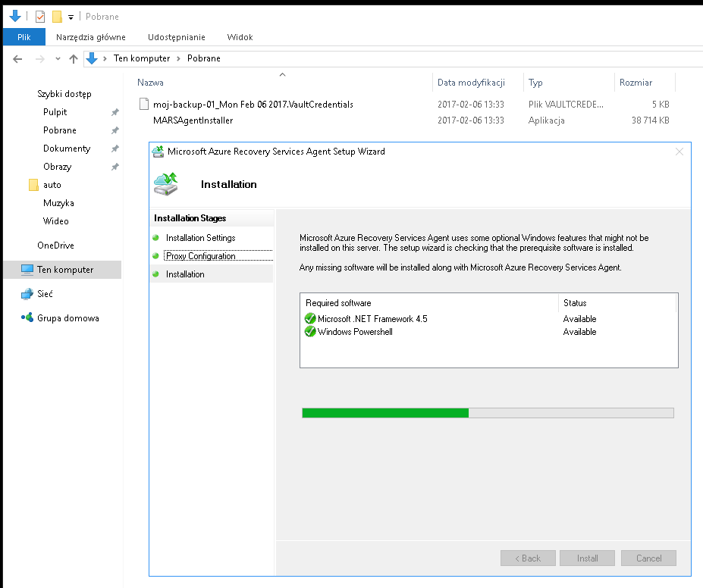Click Ten komputer in the address bar

[x=142, y=58]
